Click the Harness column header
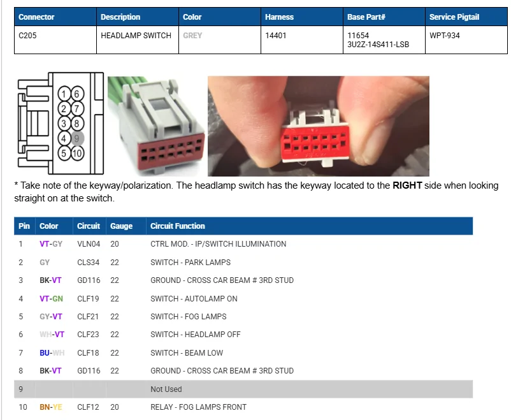The image size is (511, 420). pos(302,17)
